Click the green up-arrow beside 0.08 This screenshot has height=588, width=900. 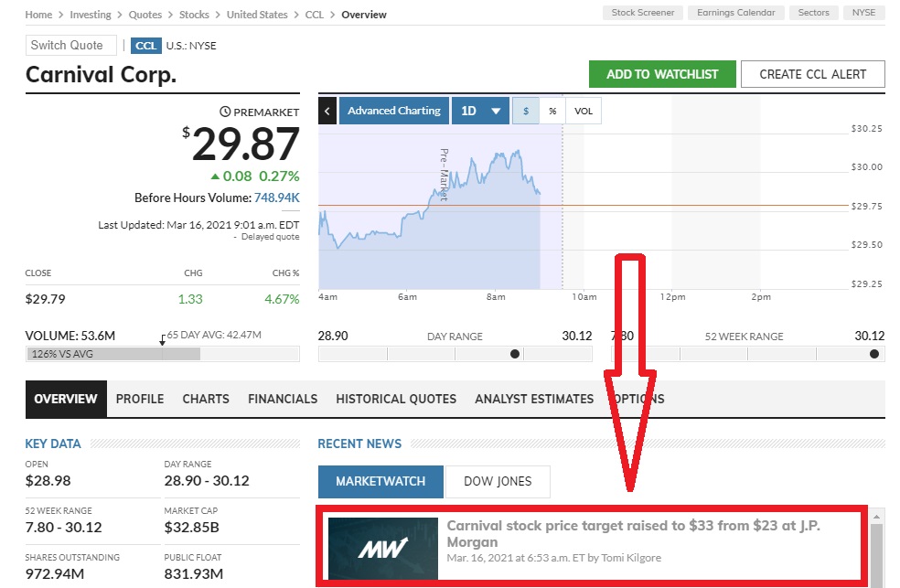[x=215, y=176]
